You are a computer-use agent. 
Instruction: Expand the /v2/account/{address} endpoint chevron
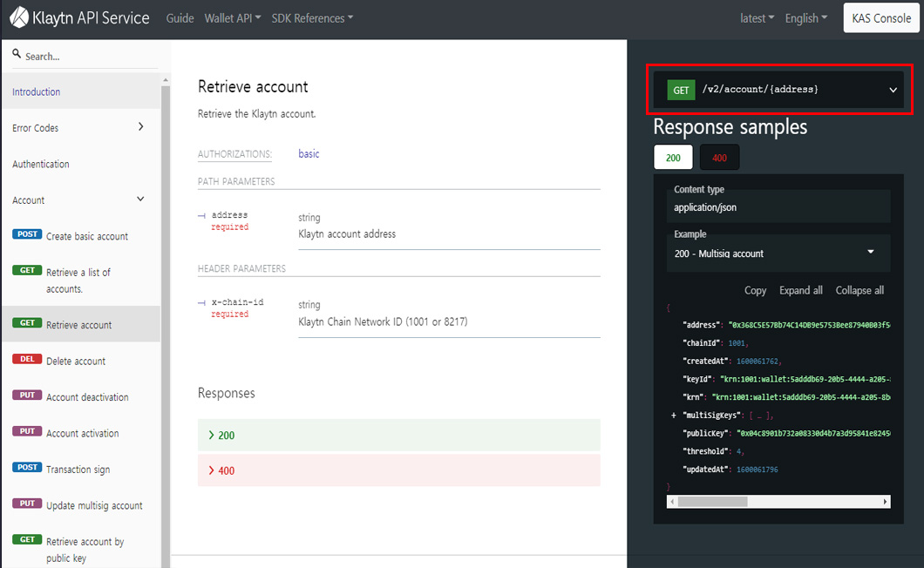893,90
